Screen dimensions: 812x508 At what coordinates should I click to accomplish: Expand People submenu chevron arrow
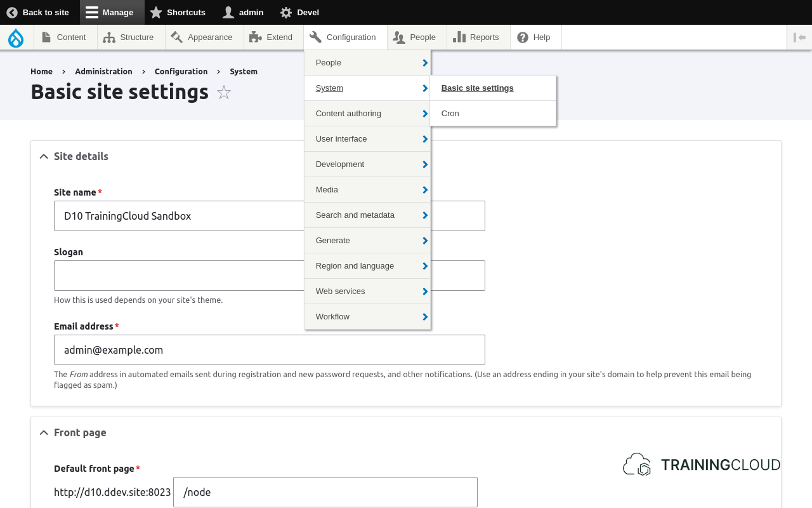(x=424, y=63)
